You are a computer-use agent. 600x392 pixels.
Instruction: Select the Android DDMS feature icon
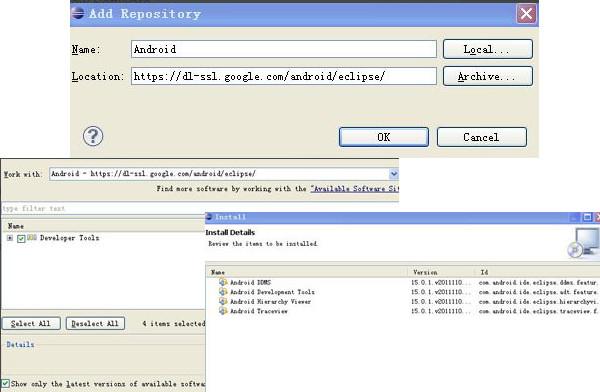(223, 282)
